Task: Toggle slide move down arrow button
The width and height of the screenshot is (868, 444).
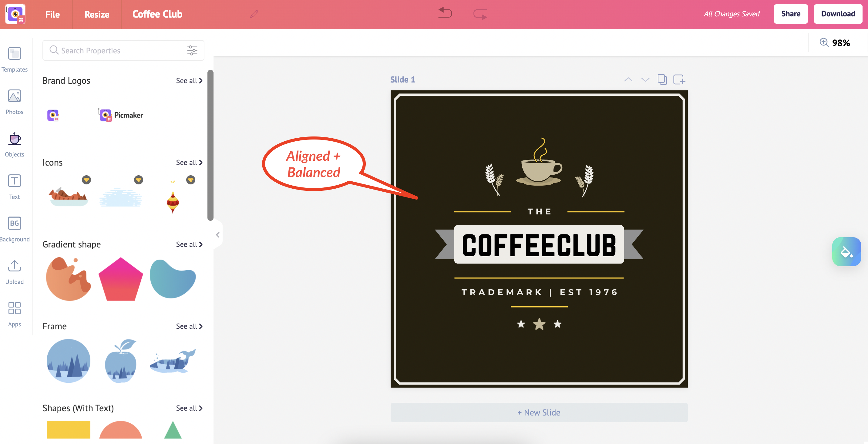Action: click(x=645, y=80)
